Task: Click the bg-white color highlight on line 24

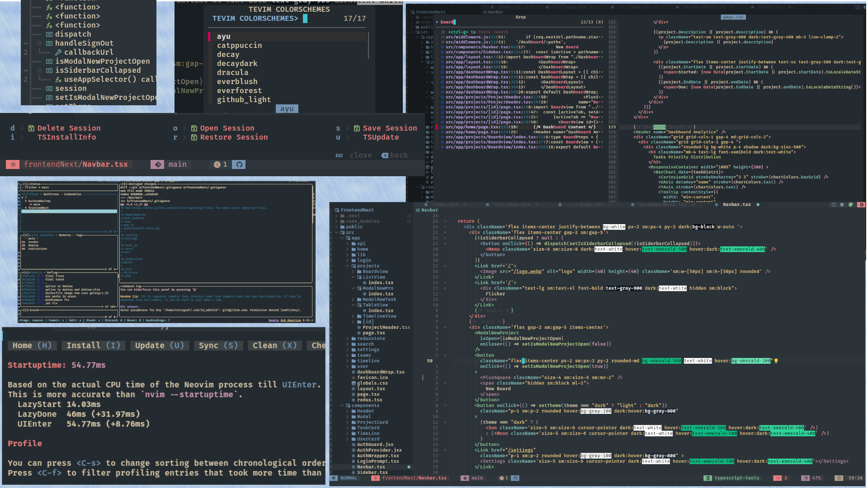Action: [614, 227]
